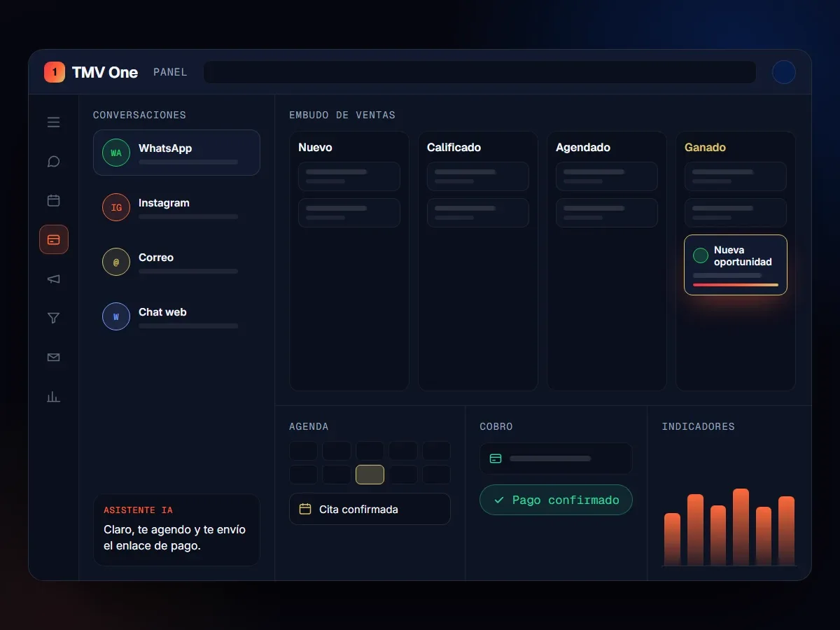
Task: Click the assistant message 'Claro, te agendo'
Action: coord(175,538)
